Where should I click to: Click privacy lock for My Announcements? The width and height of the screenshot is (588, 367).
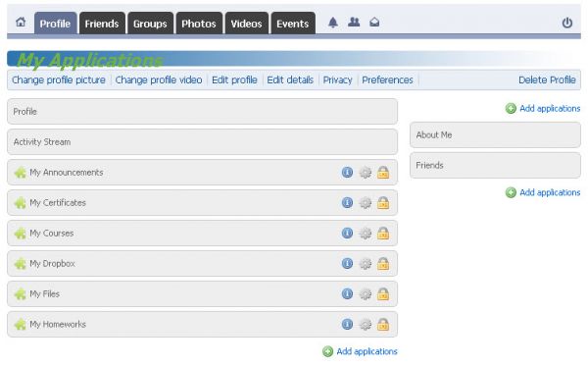coord(383,173)
